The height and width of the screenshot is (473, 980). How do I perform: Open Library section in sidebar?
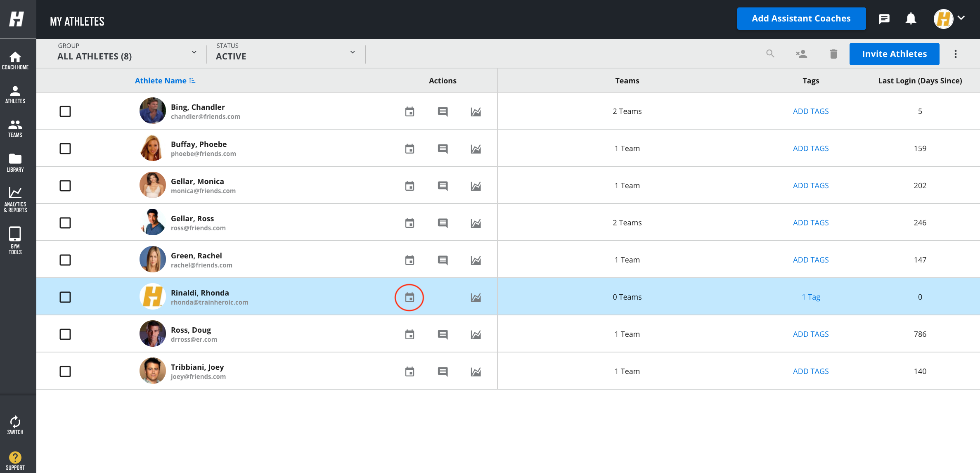click(15, 163)
